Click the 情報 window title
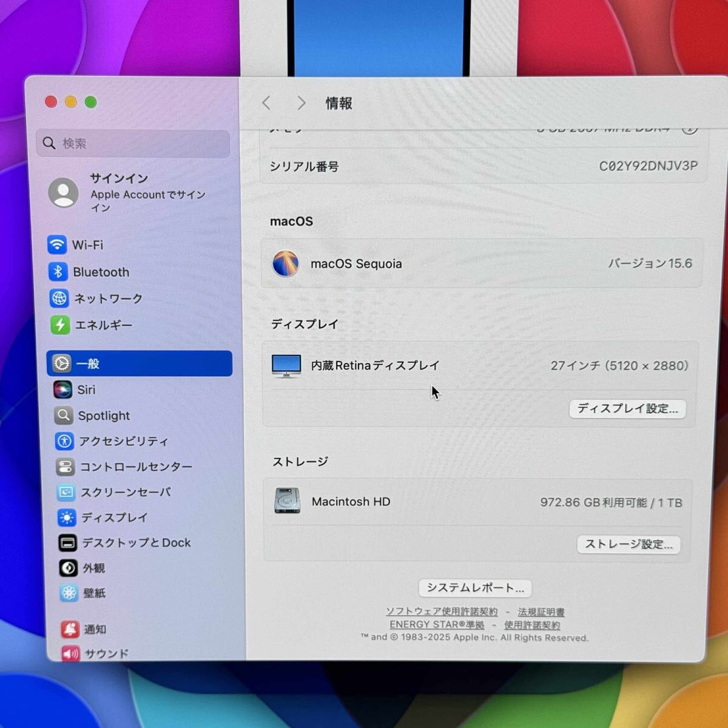This screenshot has height=728, width=728. (x=339, y=103)
